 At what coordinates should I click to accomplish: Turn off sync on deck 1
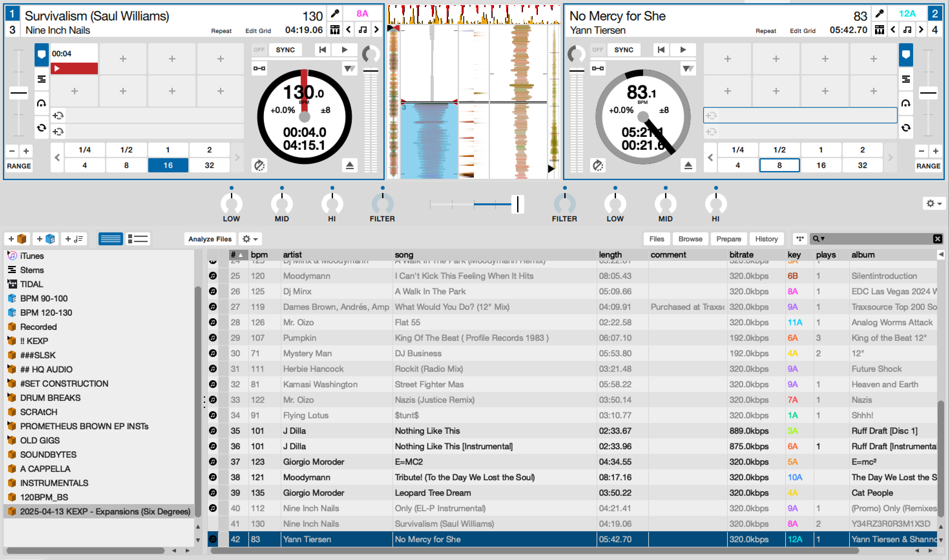click(x=259, y=49)
